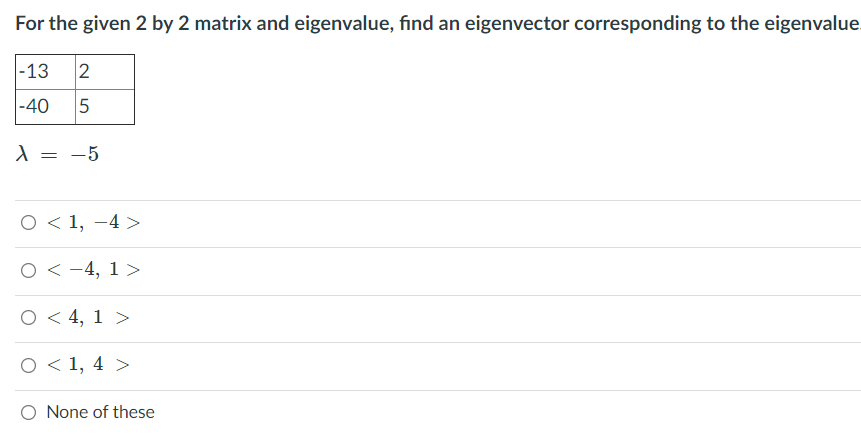Viewport: 861px width, 435px height.
Task: Pick the radio button beside <1, 4>
Action: click(29, 365)
